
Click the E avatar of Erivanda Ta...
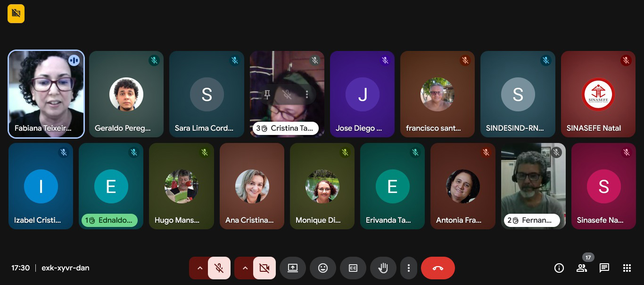393,186
